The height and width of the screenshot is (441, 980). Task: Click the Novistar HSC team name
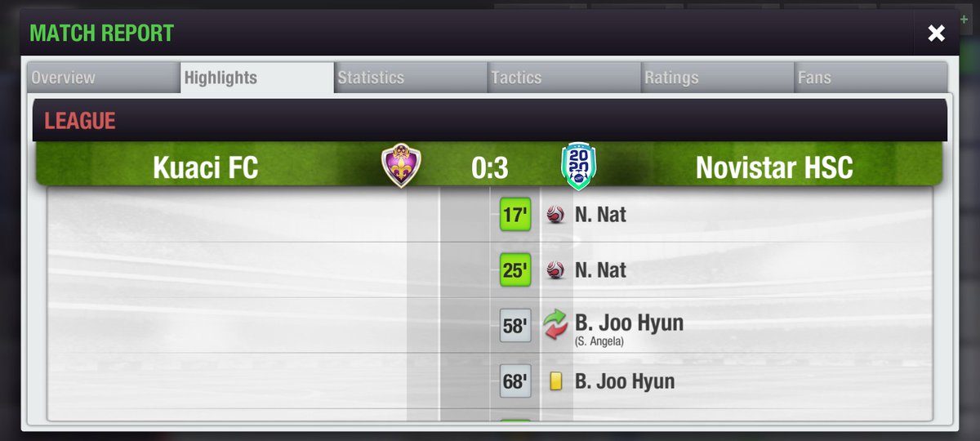pyautogui.click(x=774, y=167)
